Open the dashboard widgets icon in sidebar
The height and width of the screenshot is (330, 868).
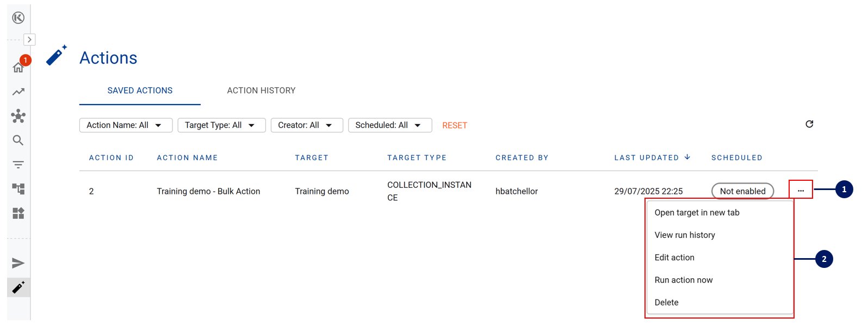[x=18, y=213]
